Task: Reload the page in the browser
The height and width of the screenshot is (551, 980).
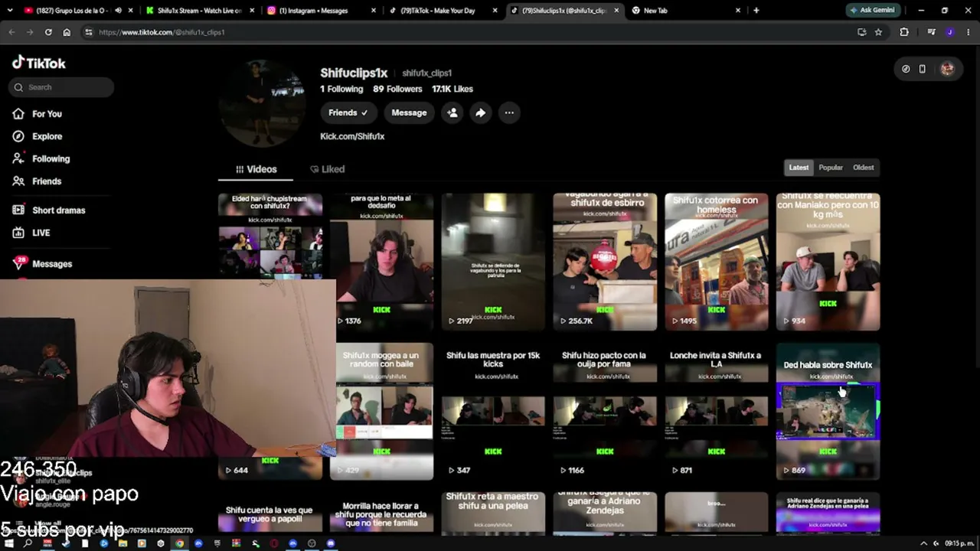Action: pyautogui.click(x=48, y=32)
